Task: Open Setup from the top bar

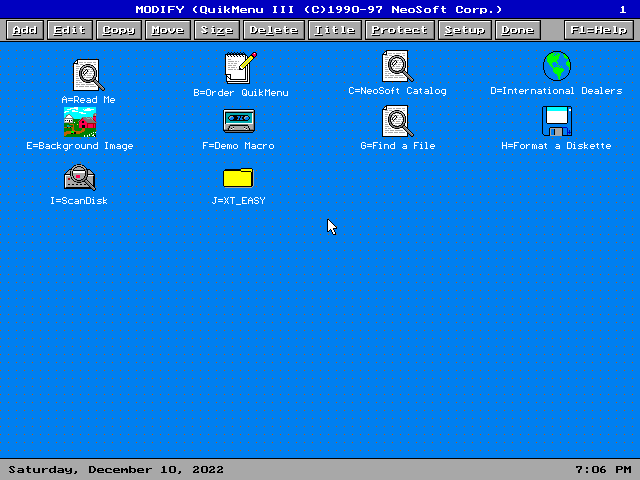Action: 464,30
